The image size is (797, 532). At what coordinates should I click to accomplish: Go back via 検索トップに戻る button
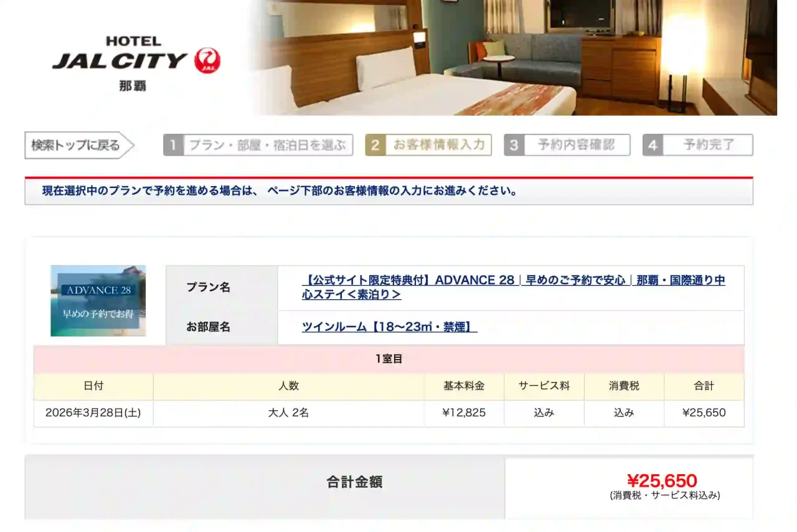(x=80, y=145)
